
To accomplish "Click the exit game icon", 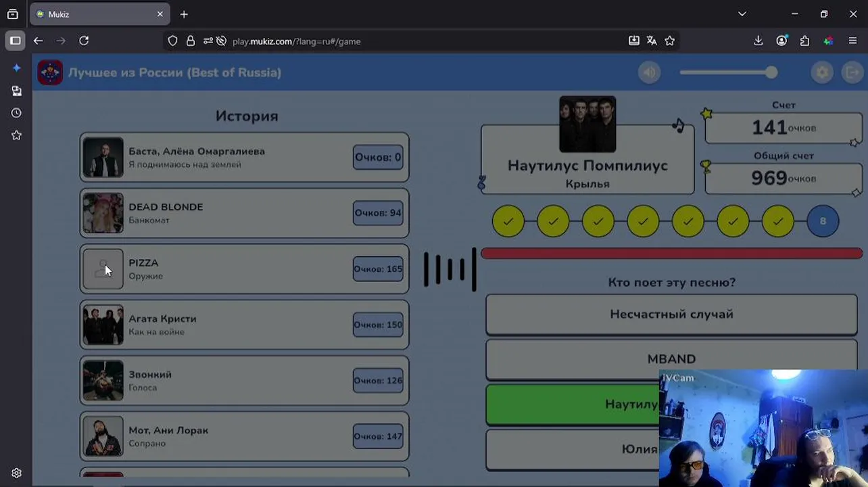I will [852, 72].
